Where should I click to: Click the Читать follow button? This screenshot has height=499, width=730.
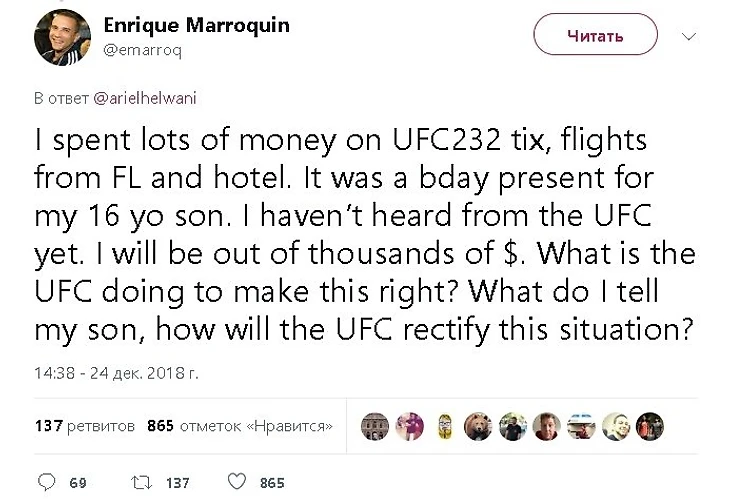(595, 34)
